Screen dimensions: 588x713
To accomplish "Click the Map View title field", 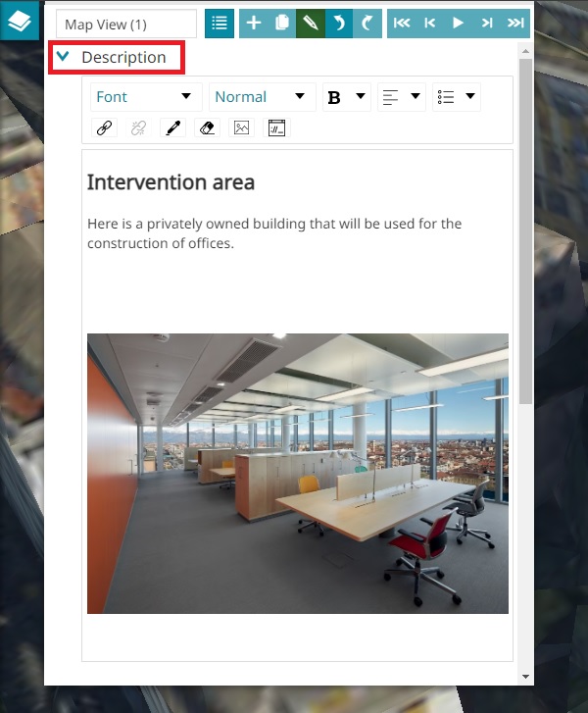I will click(x=125, y=24).
